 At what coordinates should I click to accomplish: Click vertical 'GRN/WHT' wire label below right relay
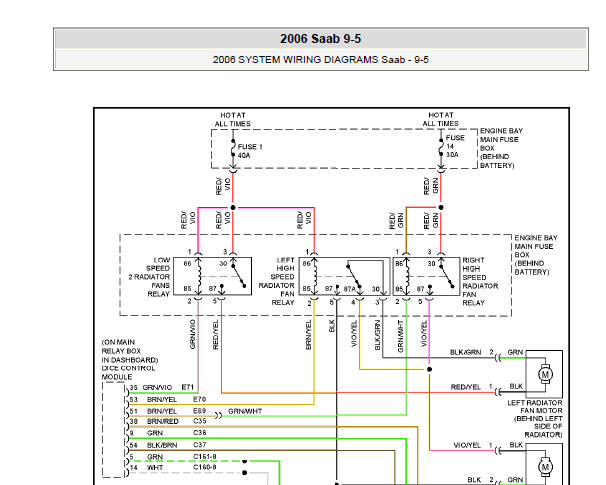coord(400,336)
